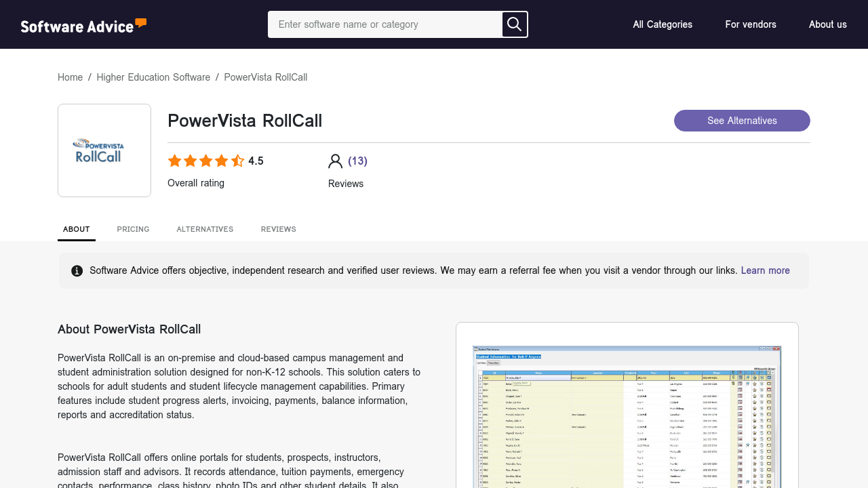868x488 pixels.
Task: Click the See Alternatives button
Action: click(x=742, y=121)
